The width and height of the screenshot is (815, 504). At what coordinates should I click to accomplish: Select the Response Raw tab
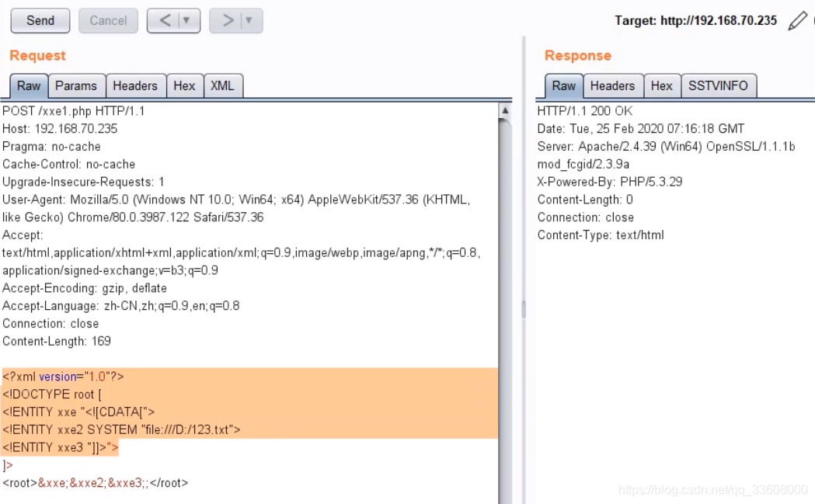pos(564,85)
